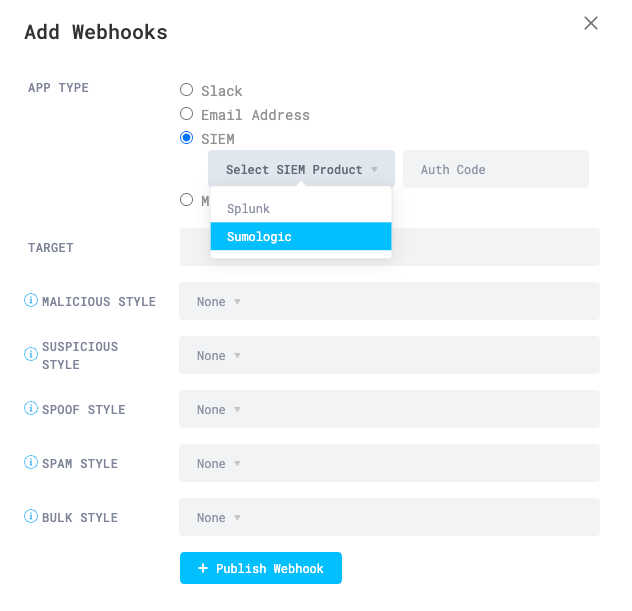Image resolution: width=632 pixels, height=611 pixels.
Task: Expand the Suspicious Style dropdown
Action: pyautogui.click(x=389, y=355)
